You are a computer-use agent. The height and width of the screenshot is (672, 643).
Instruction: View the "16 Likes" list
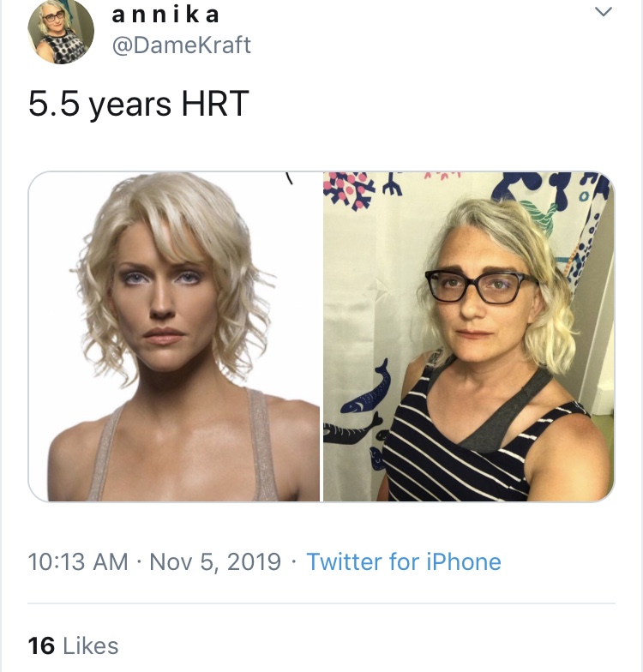(x=73, y=645)
